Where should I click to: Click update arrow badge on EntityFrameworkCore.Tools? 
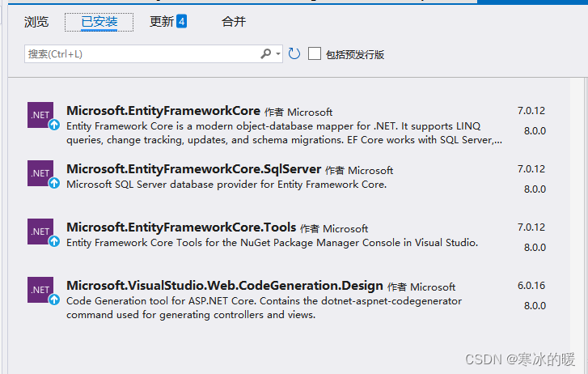pos(54,241)
